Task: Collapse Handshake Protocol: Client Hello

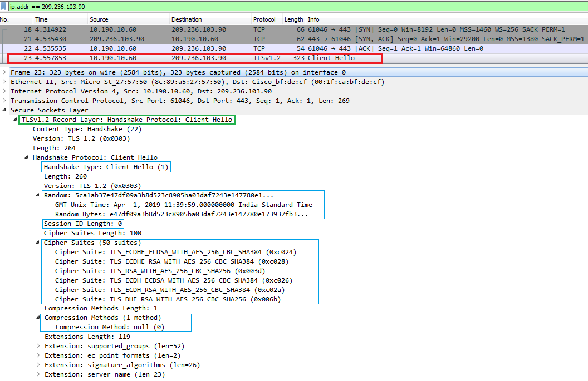Action: 26,157
